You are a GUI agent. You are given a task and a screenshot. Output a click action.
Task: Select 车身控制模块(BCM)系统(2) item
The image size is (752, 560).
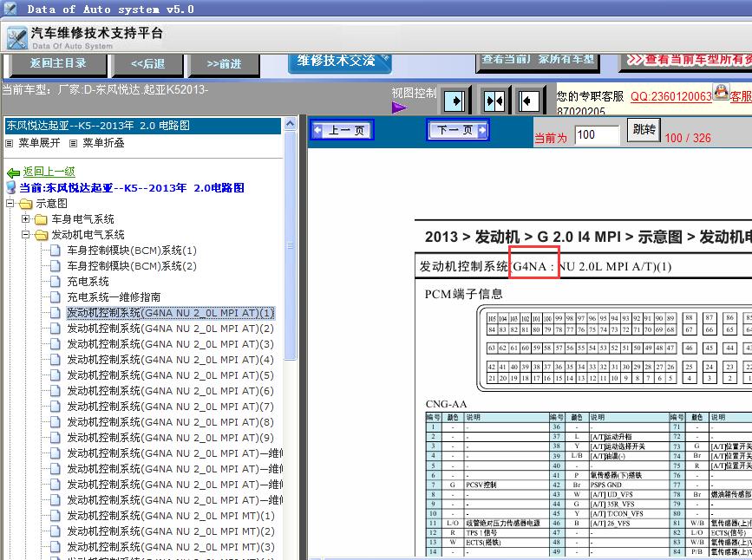(x=132, y=266)
